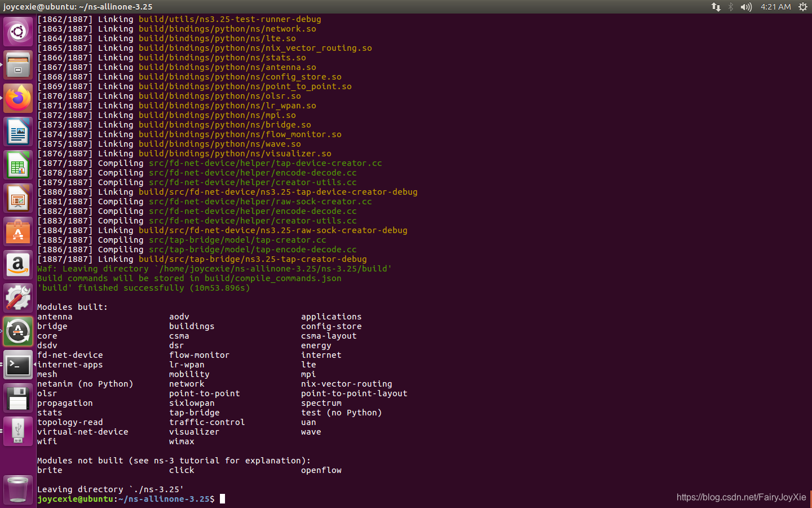This screenshot has height=508, width=812.
Task: Click module name 'wimax'
Action: point(182,441)
